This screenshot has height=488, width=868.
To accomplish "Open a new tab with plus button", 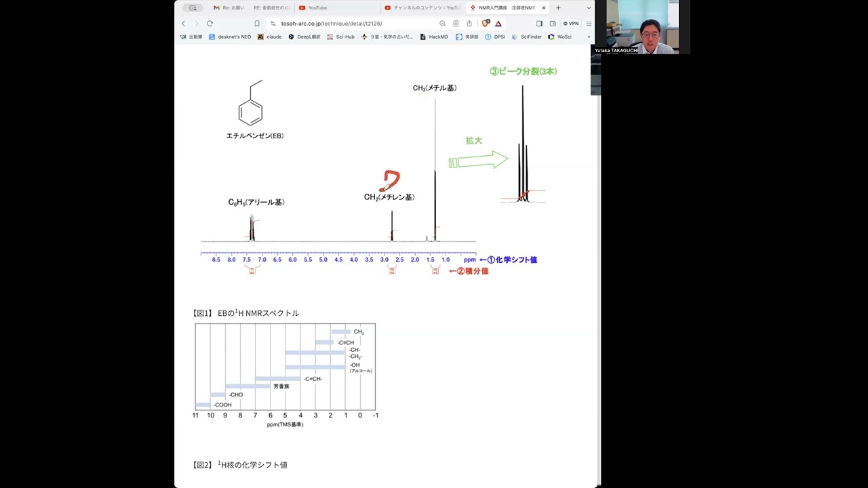I will click(x=558, y=7).
